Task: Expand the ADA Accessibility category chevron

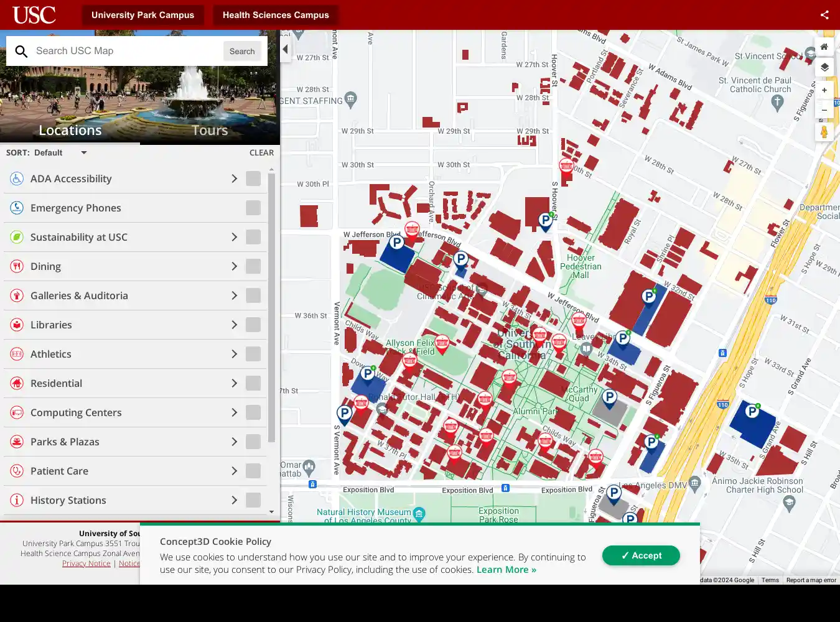Action: (235, 179)
